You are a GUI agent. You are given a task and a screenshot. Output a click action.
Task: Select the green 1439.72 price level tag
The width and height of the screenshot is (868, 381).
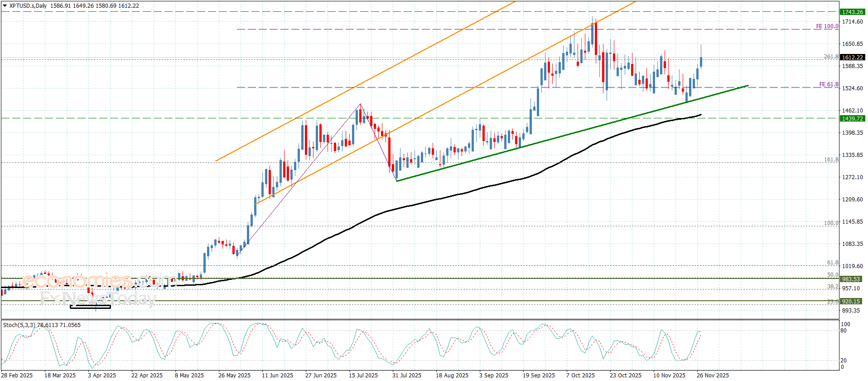[x=852, y=119]
